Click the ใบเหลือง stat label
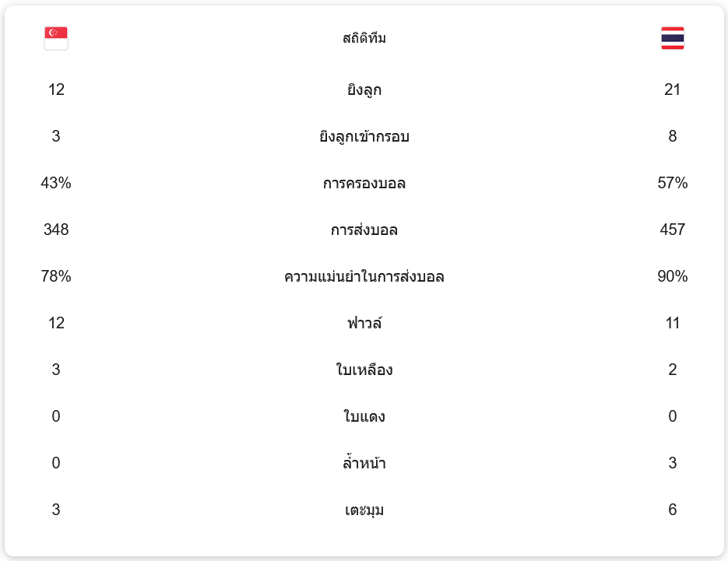 [364, 370]
